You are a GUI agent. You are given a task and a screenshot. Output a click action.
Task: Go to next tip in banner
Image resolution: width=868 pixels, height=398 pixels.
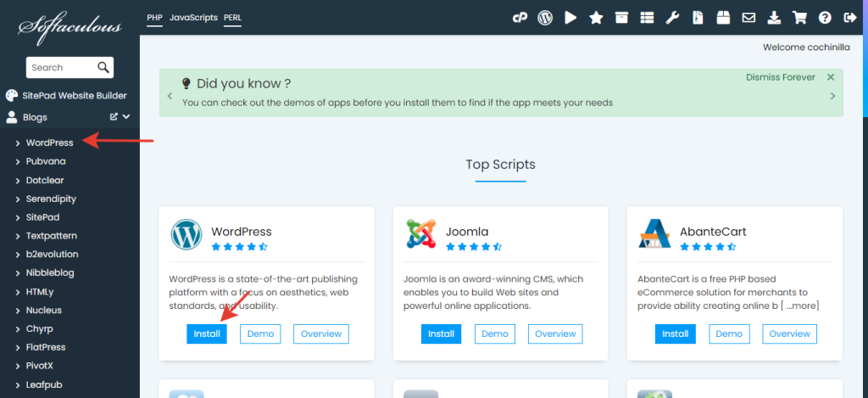[x=832, y=97]
